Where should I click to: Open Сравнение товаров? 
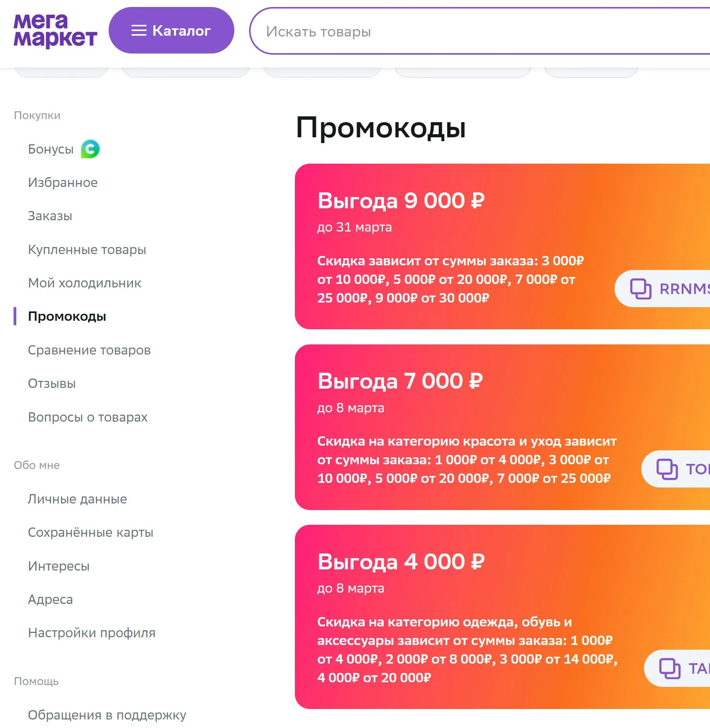[x=89, y=350]
